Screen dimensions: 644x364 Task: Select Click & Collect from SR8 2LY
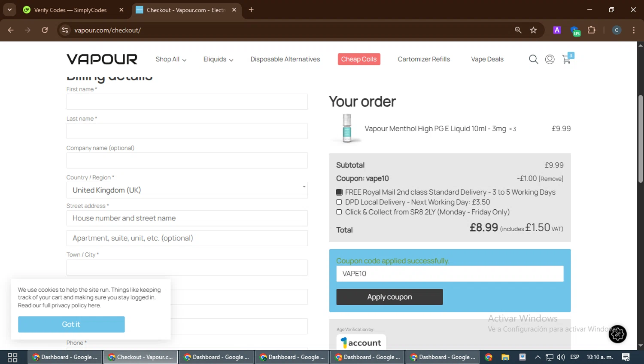(339, 212)
